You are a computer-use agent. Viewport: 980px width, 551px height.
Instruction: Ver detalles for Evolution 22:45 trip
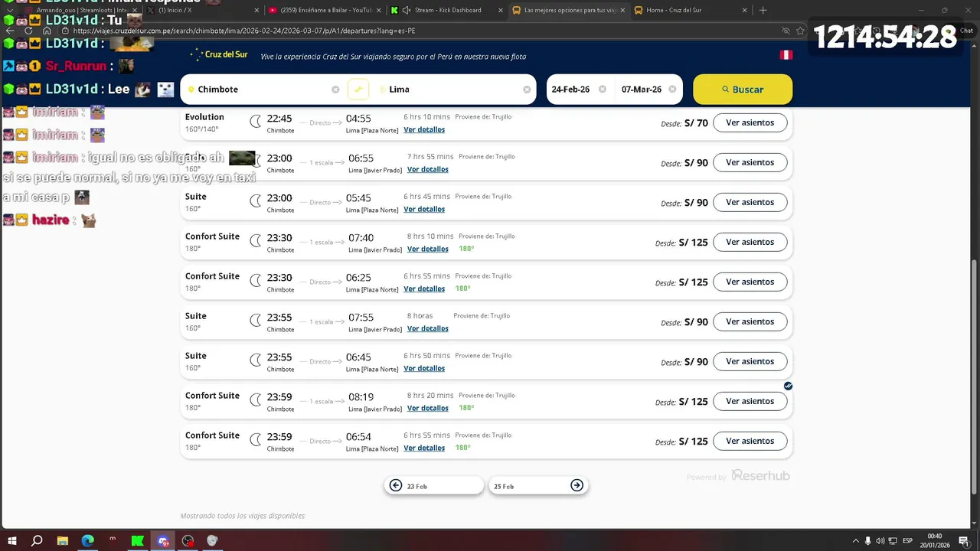tap(424, 130)
